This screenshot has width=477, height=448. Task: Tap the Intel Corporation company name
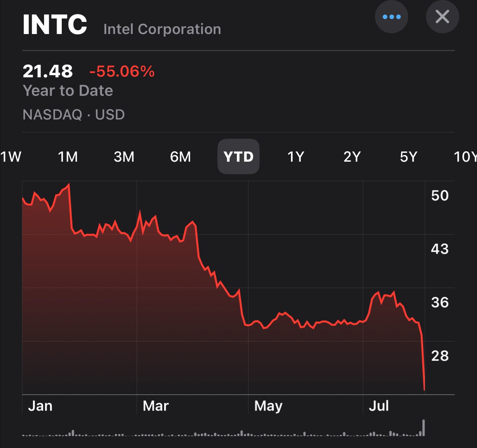click(162, 29)
